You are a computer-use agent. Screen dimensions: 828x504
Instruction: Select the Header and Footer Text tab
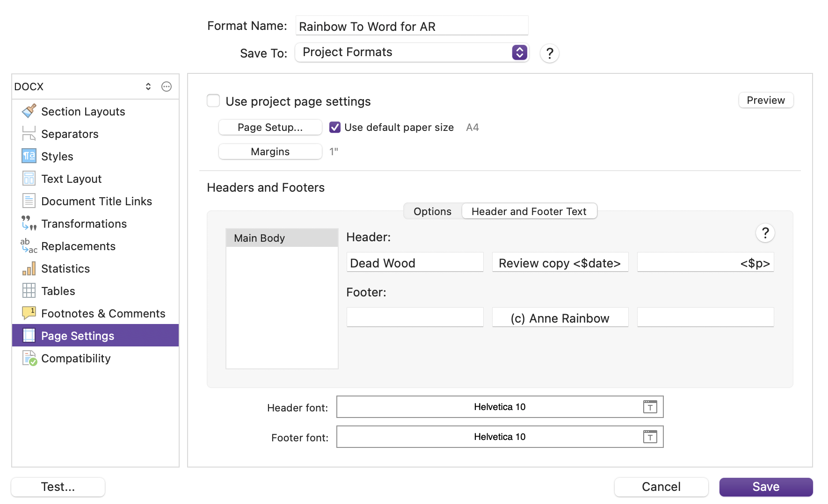(x=529, y=211)
